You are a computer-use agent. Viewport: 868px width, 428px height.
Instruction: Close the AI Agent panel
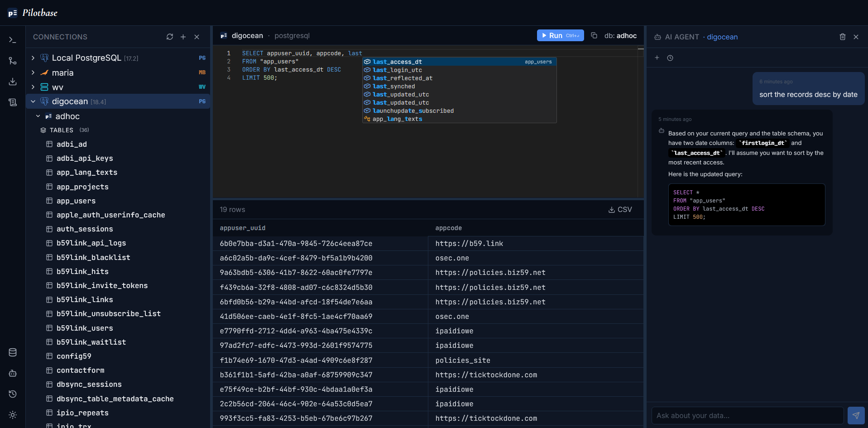click(856, 37)
